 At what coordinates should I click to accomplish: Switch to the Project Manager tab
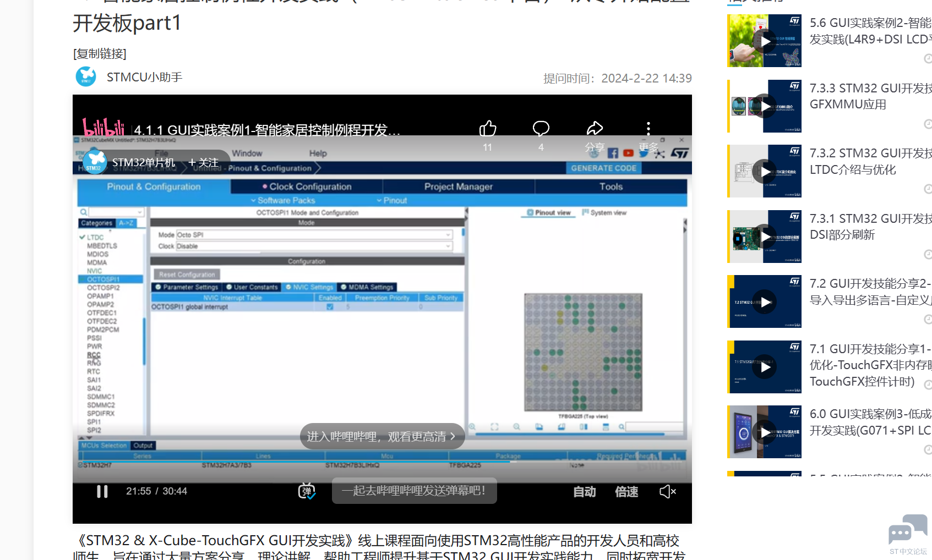[x=459, y=187]
